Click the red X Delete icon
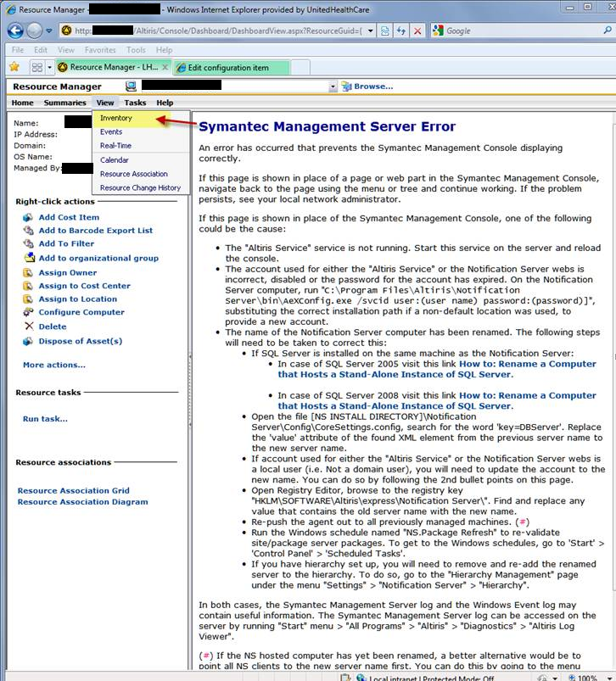The image size is (616, 681). tap(29, 326)
